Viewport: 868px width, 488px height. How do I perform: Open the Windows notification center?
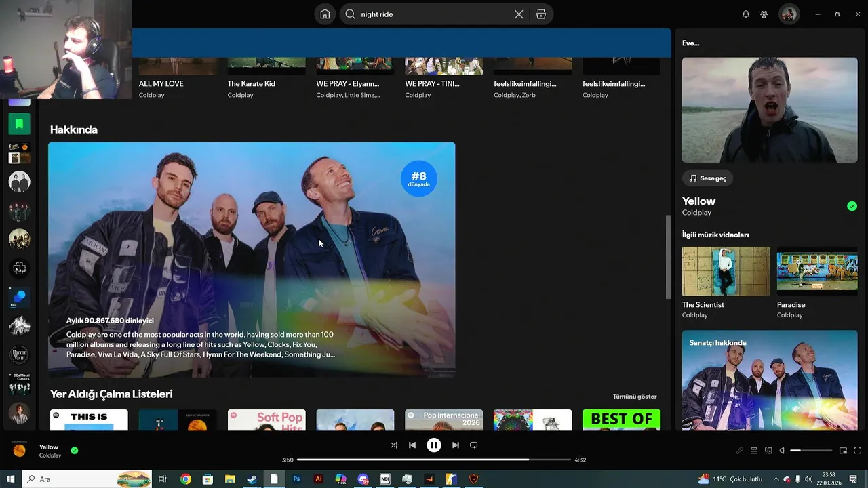(853, 479)
